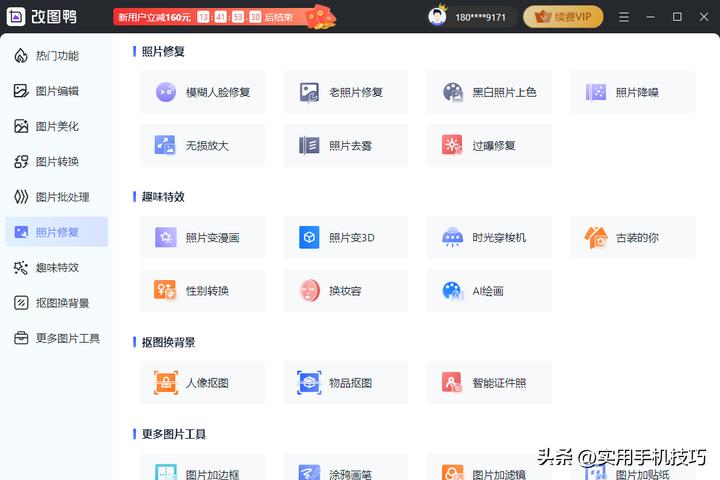The image size is (720, 480).
Task: Click the 性别转换 gender icon
Action: tap(165, 290)
